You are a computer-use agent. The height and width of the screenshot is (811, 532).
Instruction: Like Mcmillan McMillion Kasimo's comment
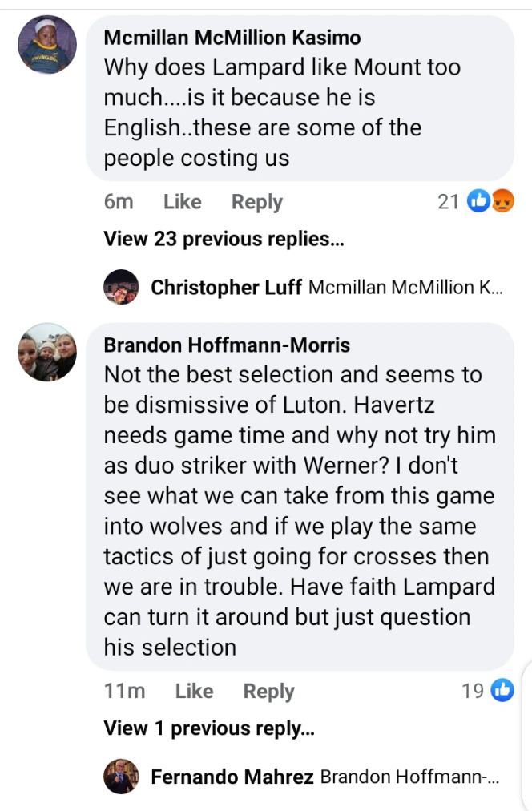coord(183,202)
